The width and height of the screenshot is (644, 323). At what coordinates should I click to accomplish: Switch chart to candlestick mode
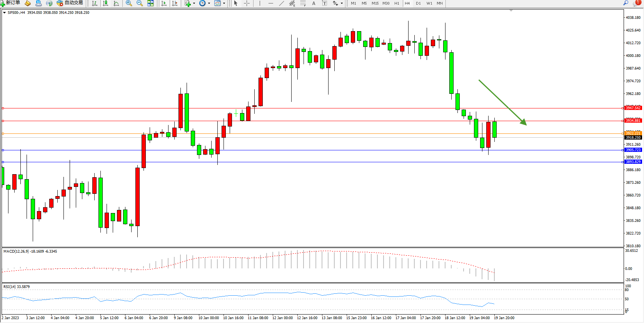[x=105, y=3]
